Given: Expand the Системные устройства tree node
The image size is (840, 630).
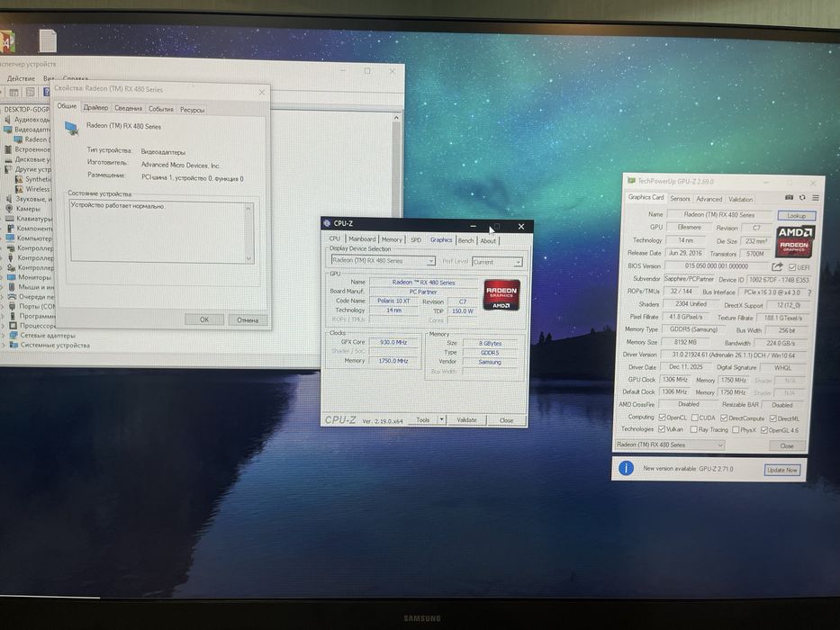Looking at the screenshot, I should [x=4, y=345].
